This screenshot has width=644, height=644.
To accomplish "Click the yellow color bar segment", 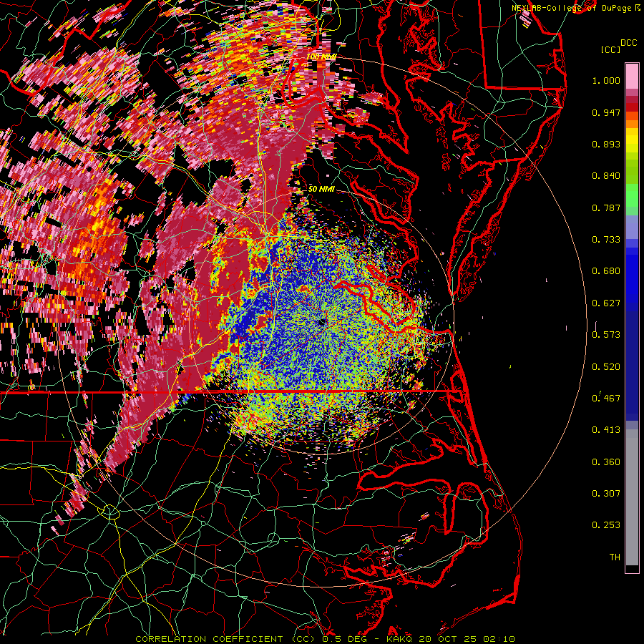I will (632, 141).
